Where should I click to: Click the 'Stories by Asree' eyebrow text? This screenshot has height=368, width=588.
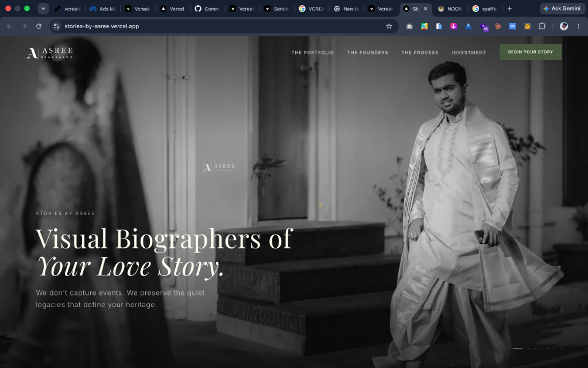coord(65,213)
